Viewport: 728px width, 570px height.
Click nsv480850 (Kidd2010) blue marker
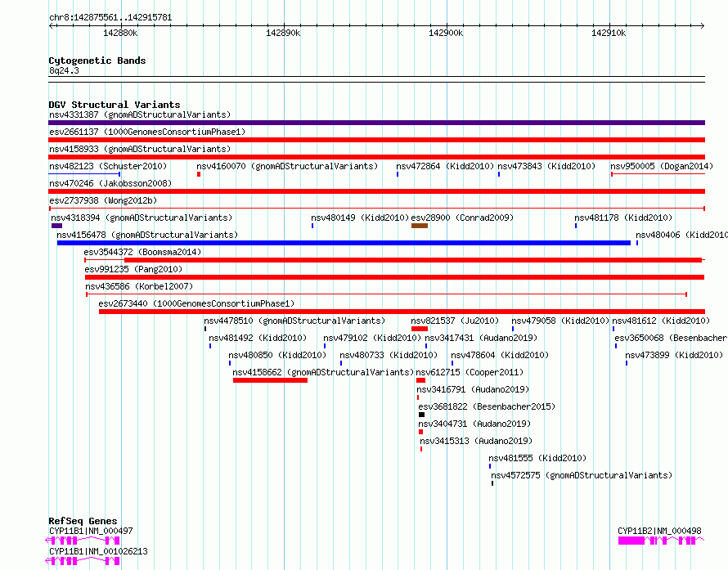[x=229, y=363]
